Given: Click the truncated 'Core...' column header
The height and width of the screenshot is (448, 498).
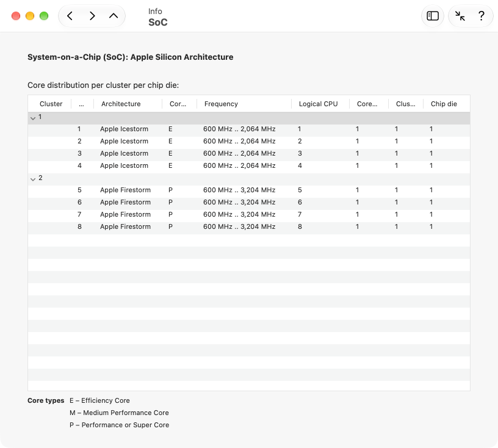Looking at the screenshot, I should click(367, 104).
